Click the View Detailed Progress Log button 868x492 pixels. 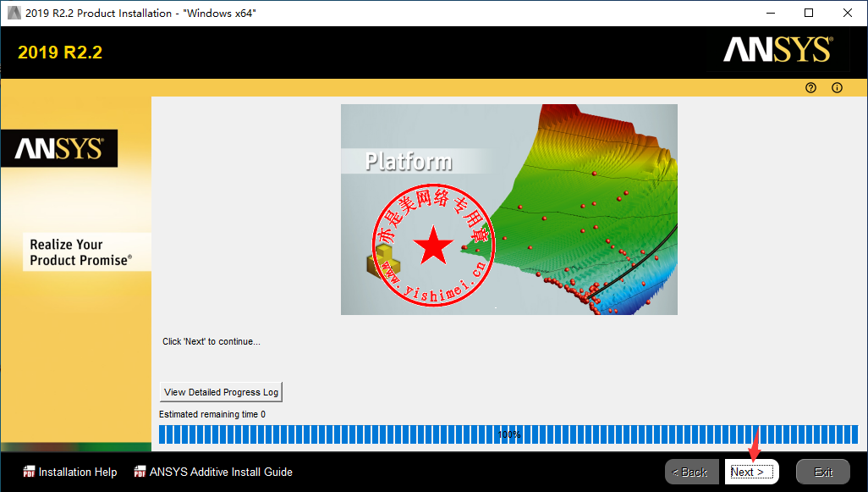tap(221, 392)
